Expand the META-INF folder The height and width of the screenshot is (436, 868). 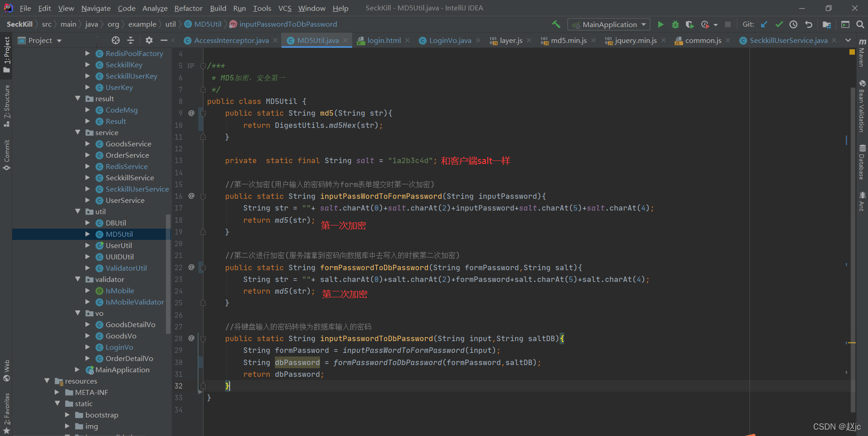pos(57,392)
